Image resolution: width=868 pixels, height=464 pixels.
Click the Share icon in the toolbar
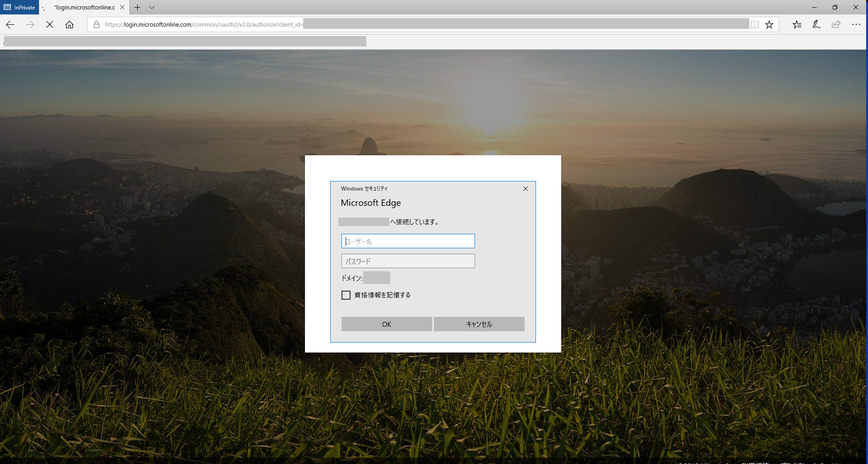pyautogui.click(x=836, y=24)
